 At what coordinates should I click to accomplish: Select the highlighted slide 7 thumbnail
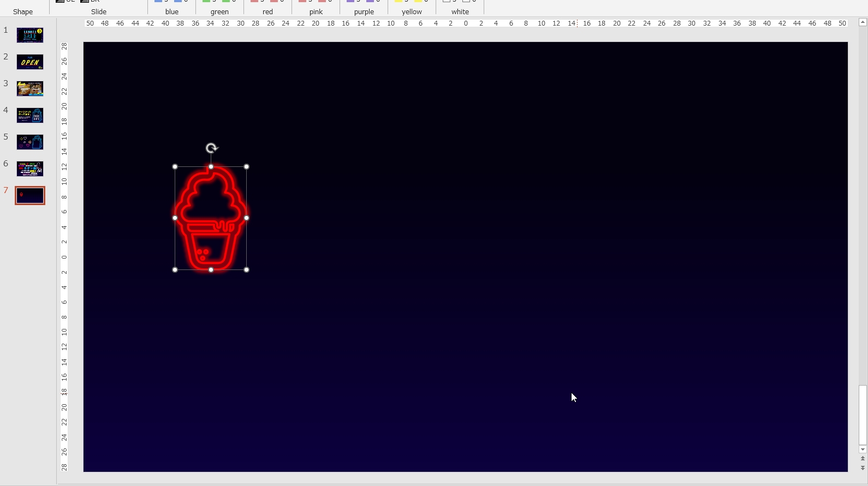(x=30, y=196)
